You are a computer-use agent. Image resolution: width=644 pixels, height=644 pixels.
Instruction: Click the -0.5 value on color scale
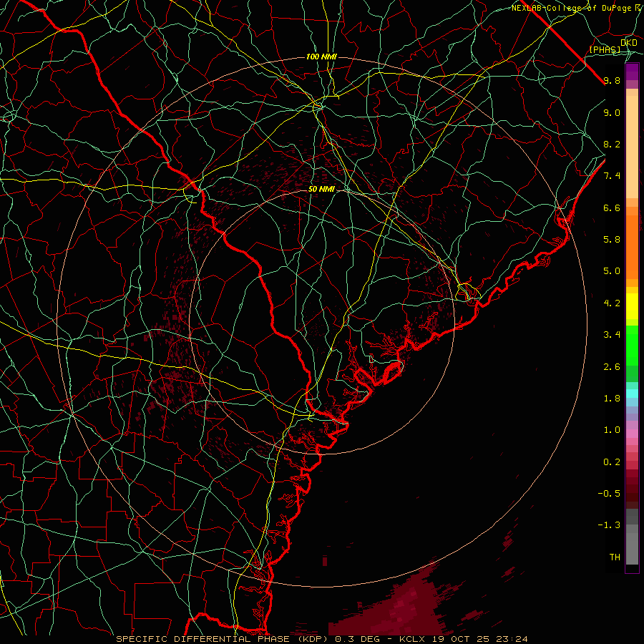609,494
